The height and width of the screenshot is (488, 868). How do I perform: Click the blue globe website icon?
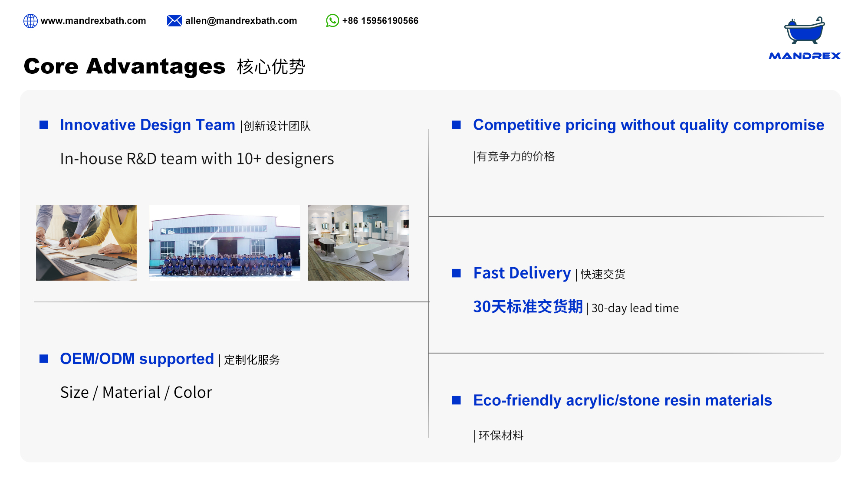(x=30, y=21)
